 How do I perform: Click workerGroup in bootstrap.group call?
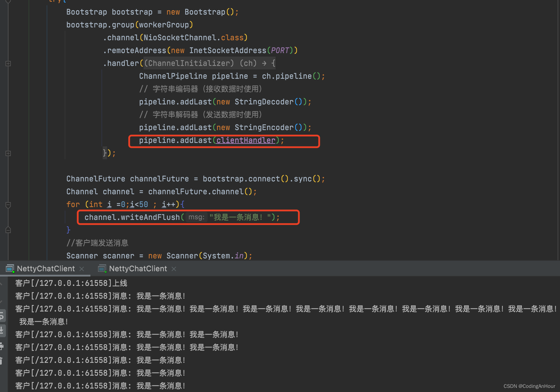(164, 25)
